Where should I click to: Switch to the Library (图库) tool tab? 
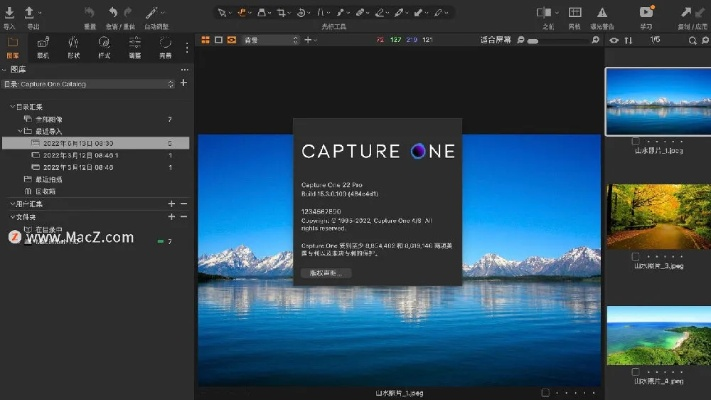click(12, 43)
